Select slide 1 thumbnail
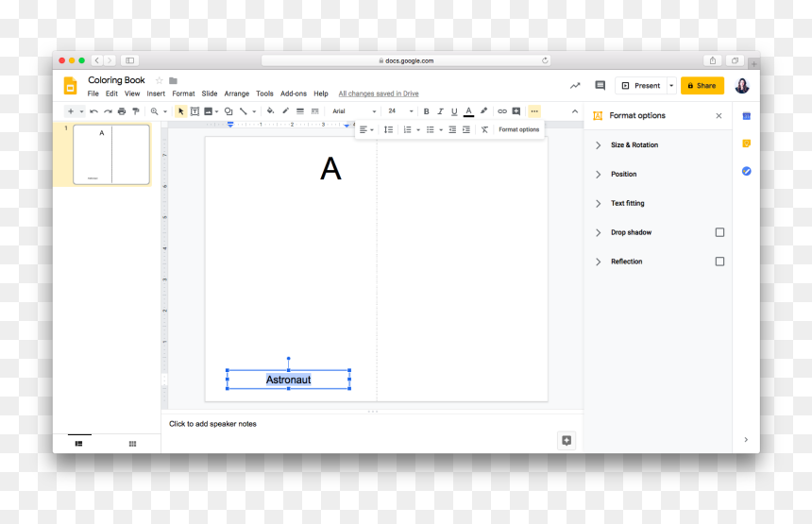Screen dimensions: 812x524 (111, 154)
